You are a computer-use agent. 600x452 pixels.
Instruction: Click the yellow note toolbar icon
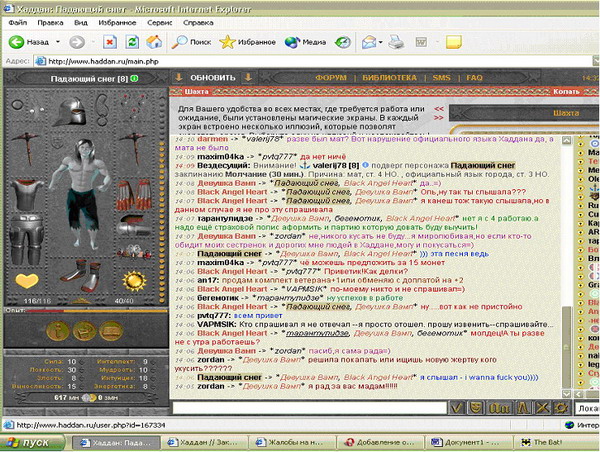click(x=454, y=42)
